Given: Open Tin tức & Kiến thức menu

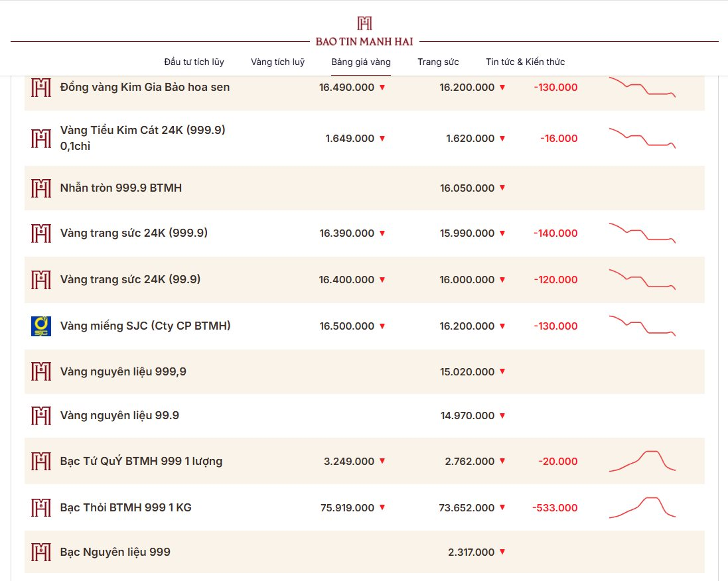Looking at the screenshot, I should [x=525, y=62].
